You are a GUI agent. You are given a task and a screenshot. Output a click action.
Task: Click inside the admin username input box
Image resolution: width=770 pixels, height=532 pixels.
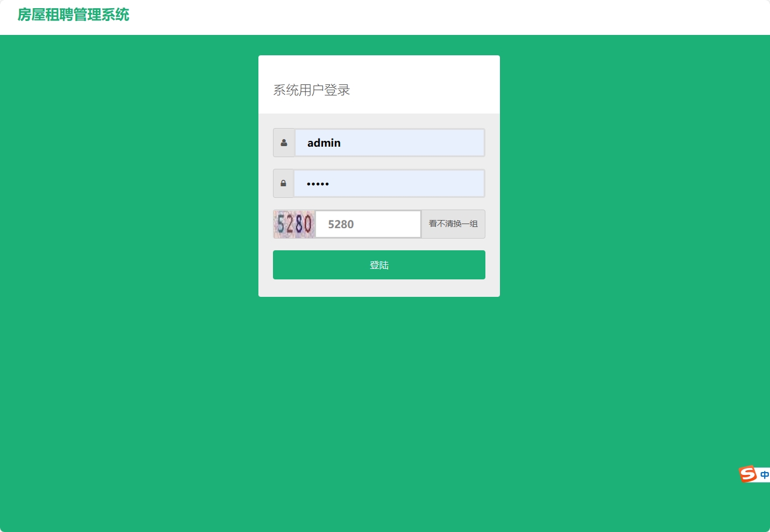click(390, 142)
